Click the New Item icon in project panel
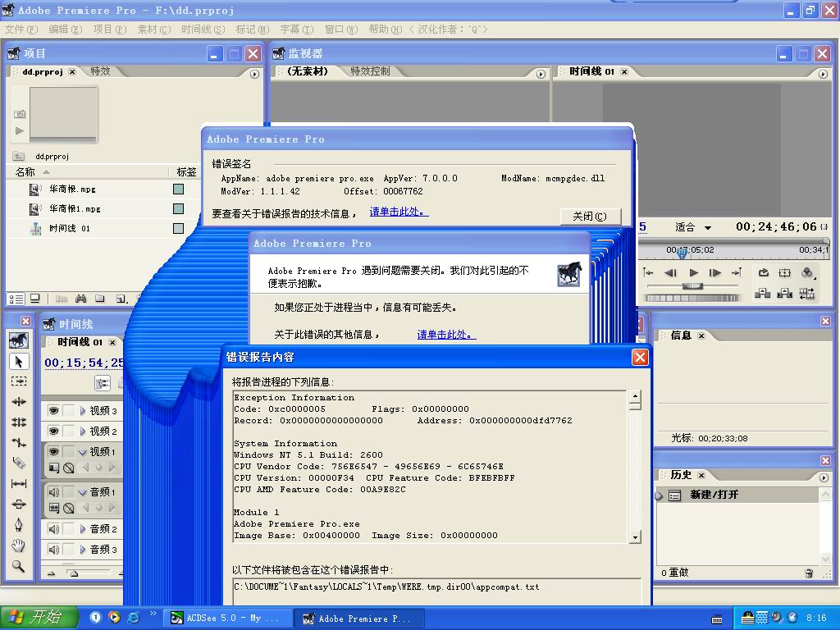The image size is (840, 630). point(121,299)
